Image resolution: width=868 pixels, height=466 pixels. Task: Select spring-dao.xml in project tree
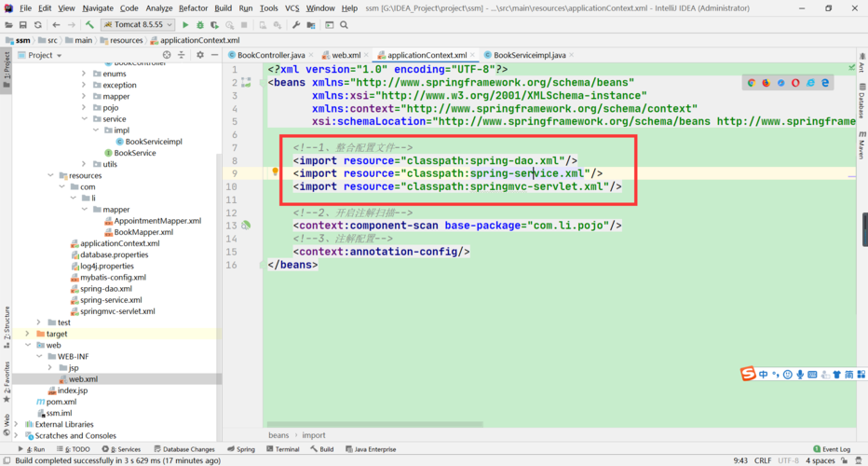pos(106,288)
